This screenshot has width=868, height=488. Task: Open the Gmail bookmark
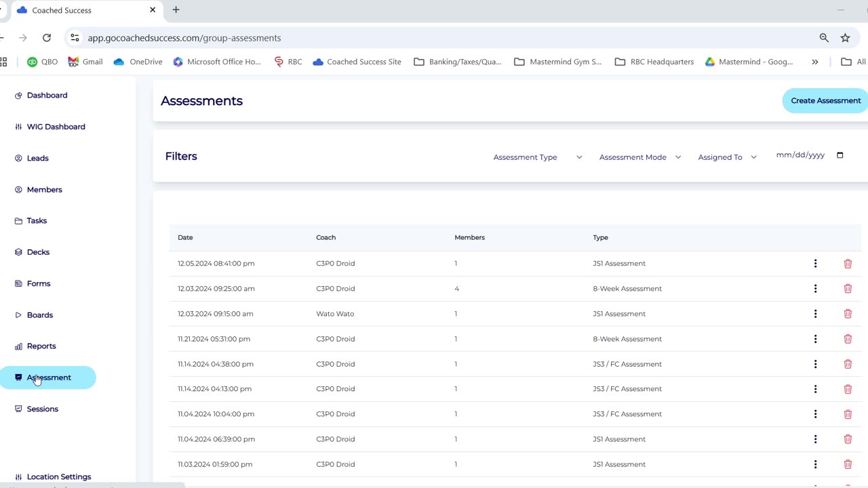[x=85, y=62]
